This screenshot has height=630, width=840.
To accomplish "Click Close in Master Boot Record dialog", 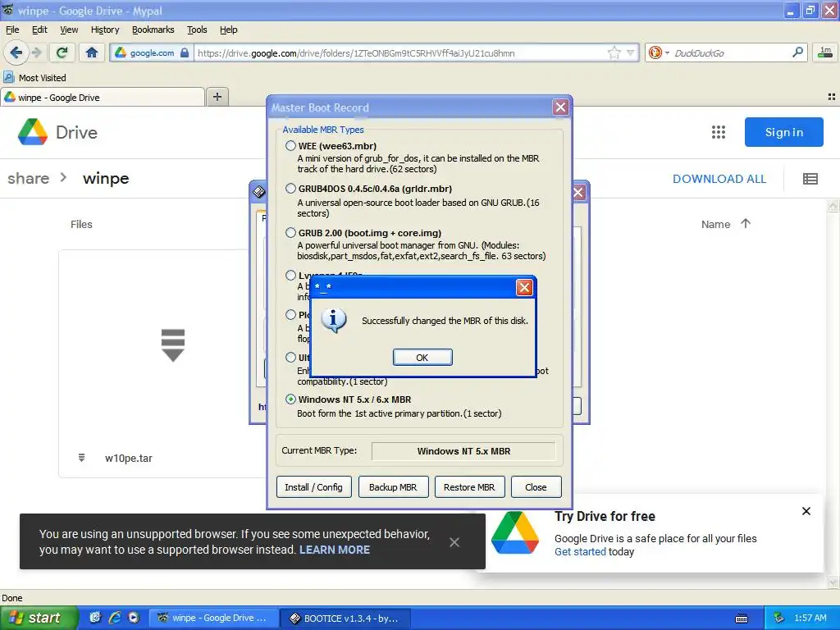I will [x=536, y=487].
